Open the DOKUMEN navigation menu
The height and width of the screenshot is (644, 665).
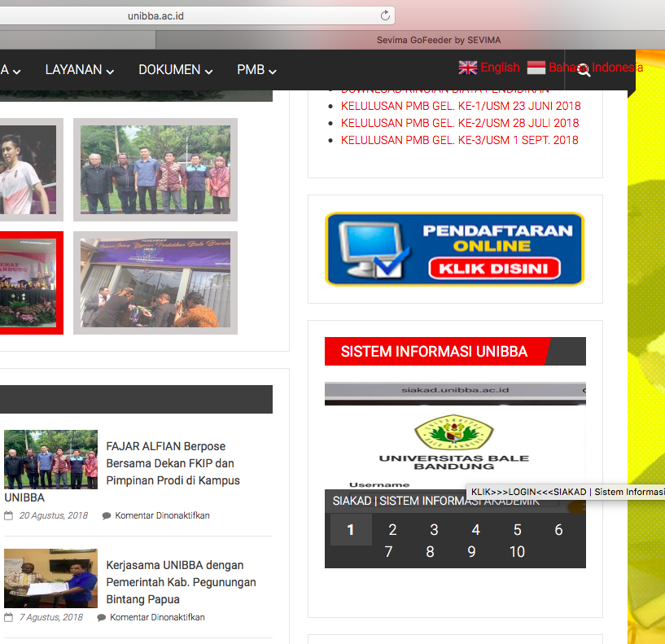point(176,69)
